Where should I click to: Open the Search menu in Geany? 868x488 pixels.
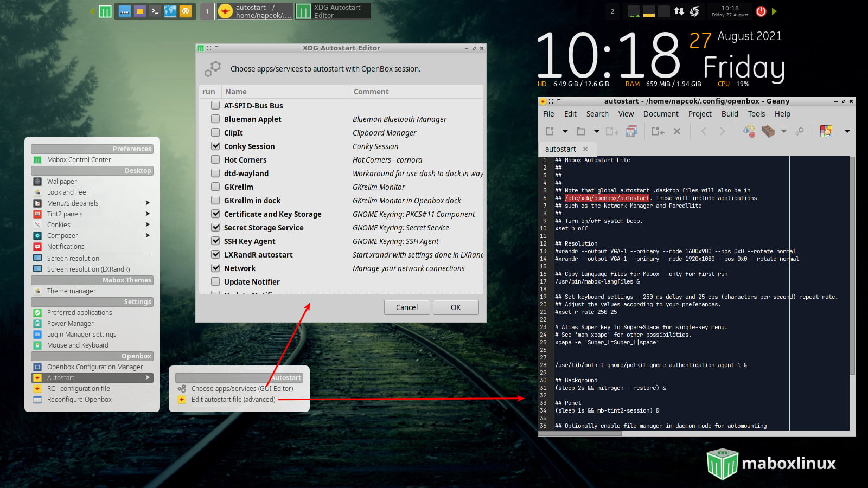point(597,114)
